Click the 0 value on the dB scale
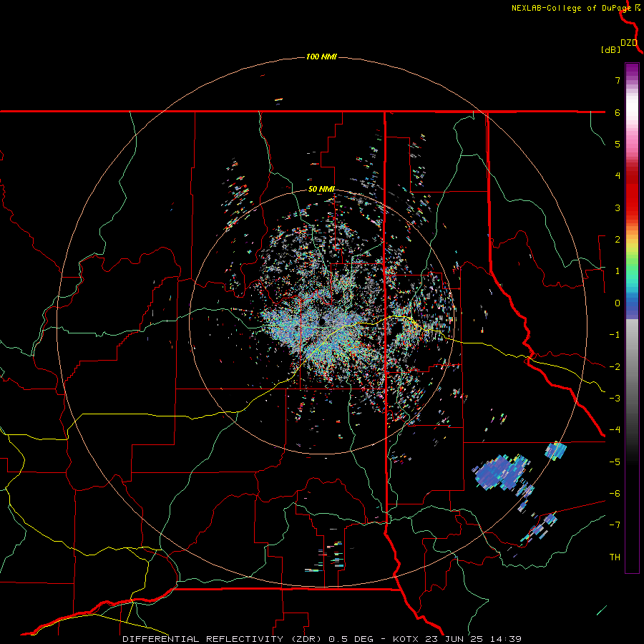Image resolution: width=644 pixels, height=644 pixels. 618,303
